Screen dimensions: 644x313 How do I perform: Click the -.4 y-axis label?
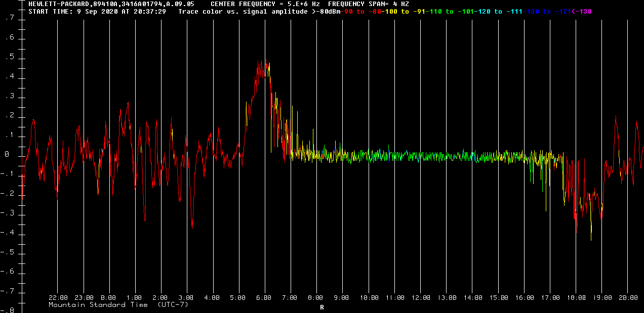pos(8,233)
